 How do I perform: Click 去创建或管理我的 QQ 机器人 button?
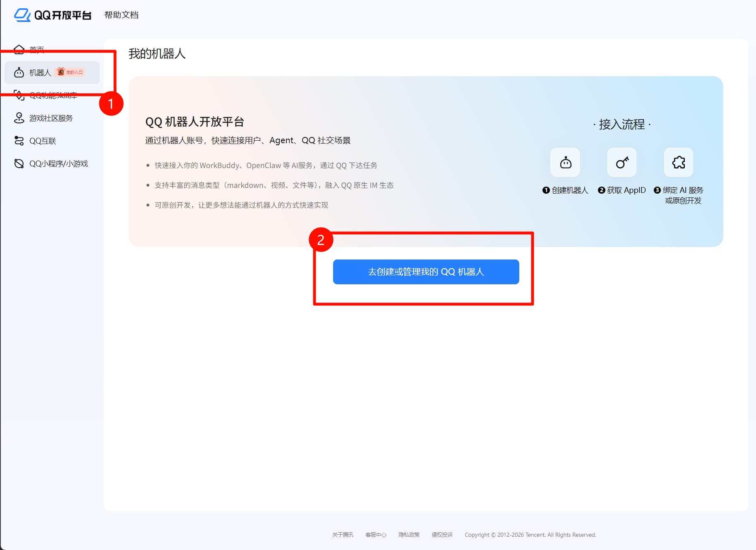pos(426,272)
